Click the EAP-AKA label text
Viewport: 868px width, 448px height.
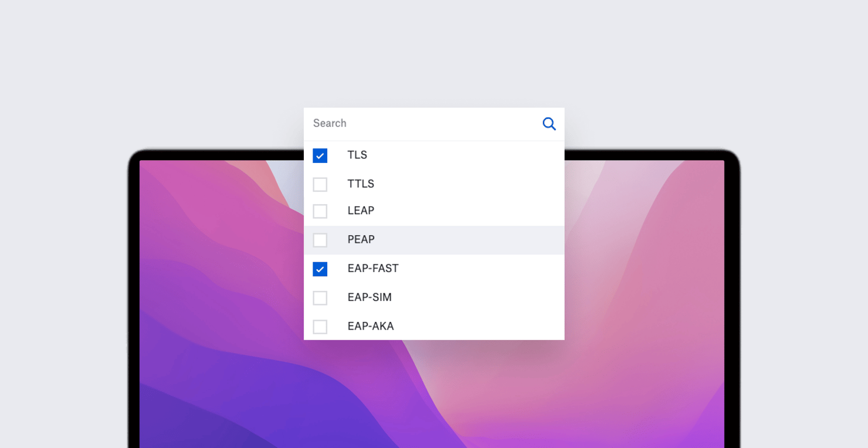[371, 327]
